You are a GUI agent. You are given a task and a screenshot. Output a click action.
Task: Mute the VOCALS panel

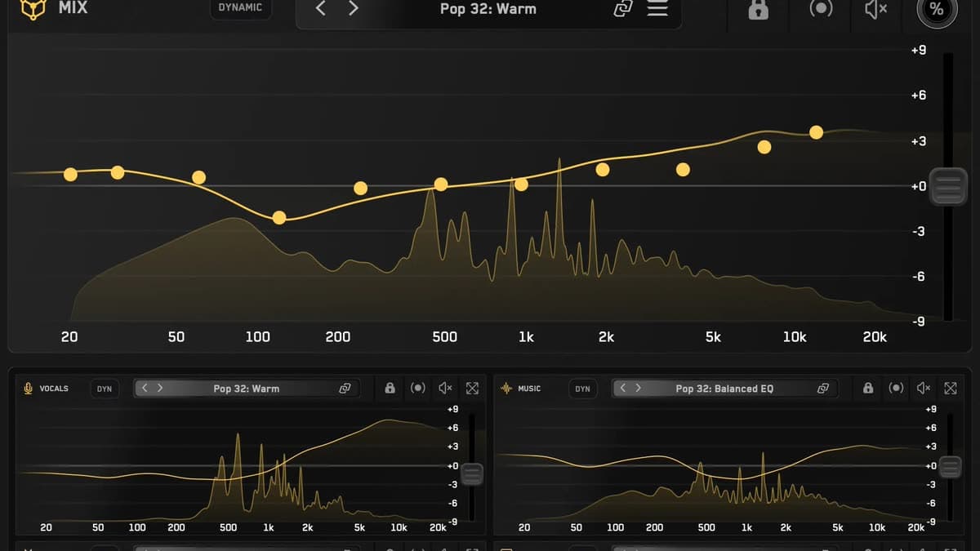pos(445,389)
